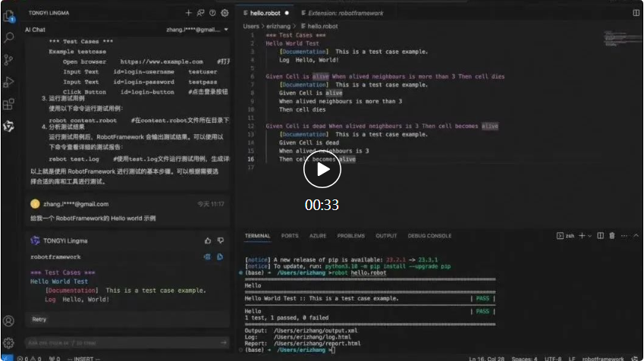Change end of line via LF
The width and height of the screenshot is (644, 361).
pyautogui.click(x=572, y=359)
